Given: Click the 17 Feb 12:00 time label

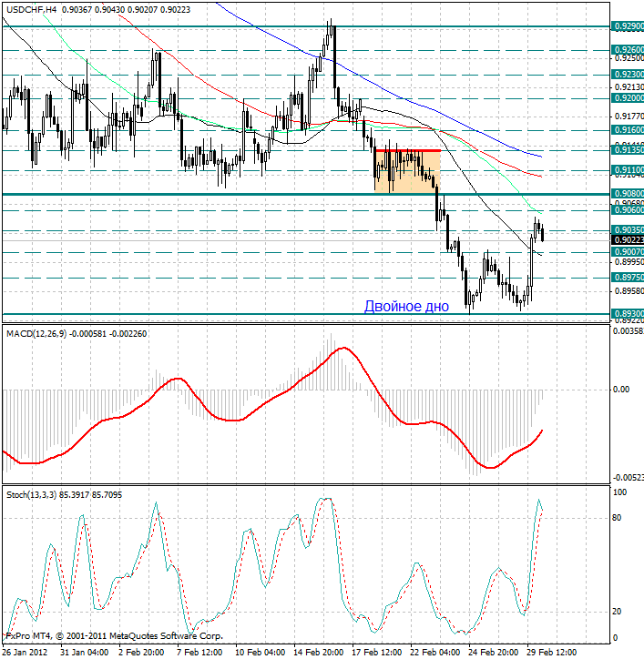Looking at the screenshot, I should click(376, 653).
